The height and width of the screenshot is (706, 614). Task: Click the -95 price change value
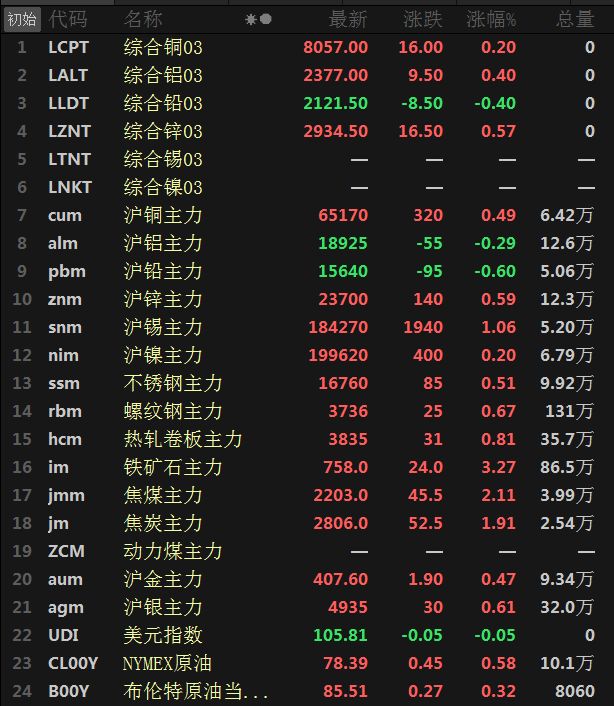tap(429, 271)
